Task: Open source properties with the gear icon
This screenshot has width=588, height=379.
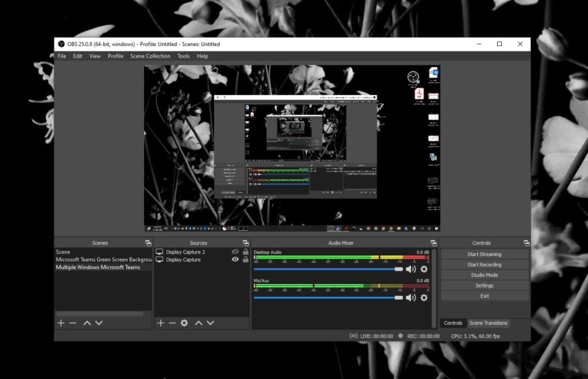Action: coord(185,323)
